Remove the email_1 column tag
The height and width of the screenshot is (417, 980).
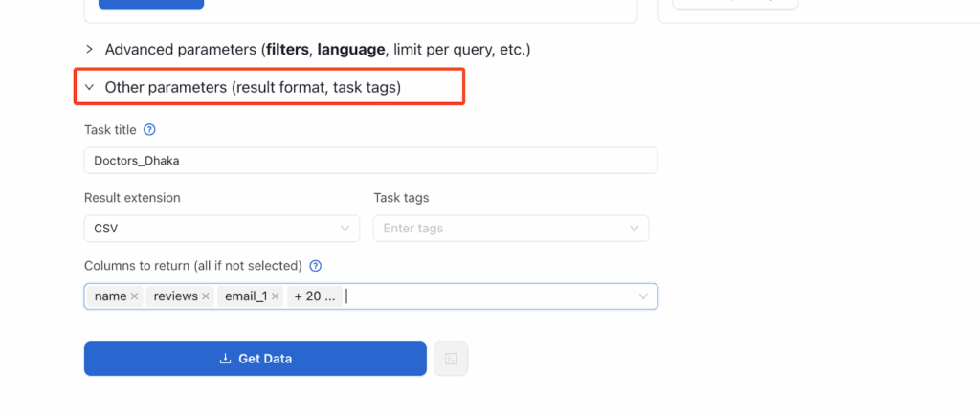pyautogui.click(x=276, y=296)
